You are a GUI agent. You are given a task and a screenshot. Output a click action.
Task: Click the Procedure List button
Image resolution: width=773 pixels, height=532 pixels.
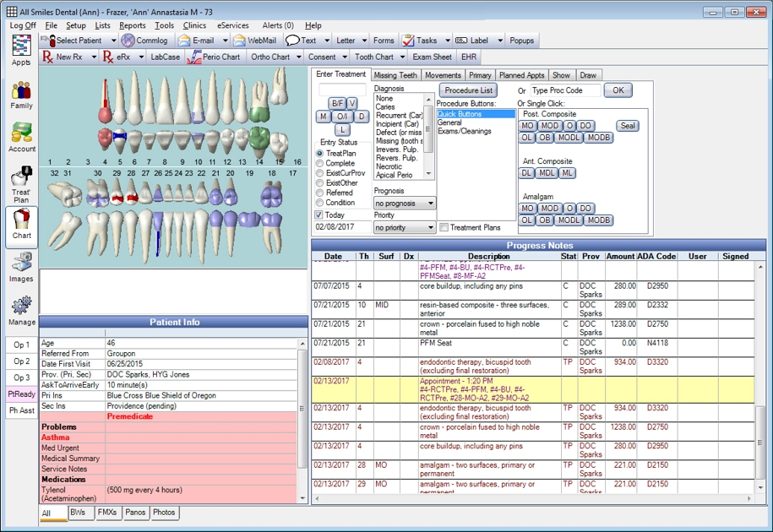click(469, 90)
